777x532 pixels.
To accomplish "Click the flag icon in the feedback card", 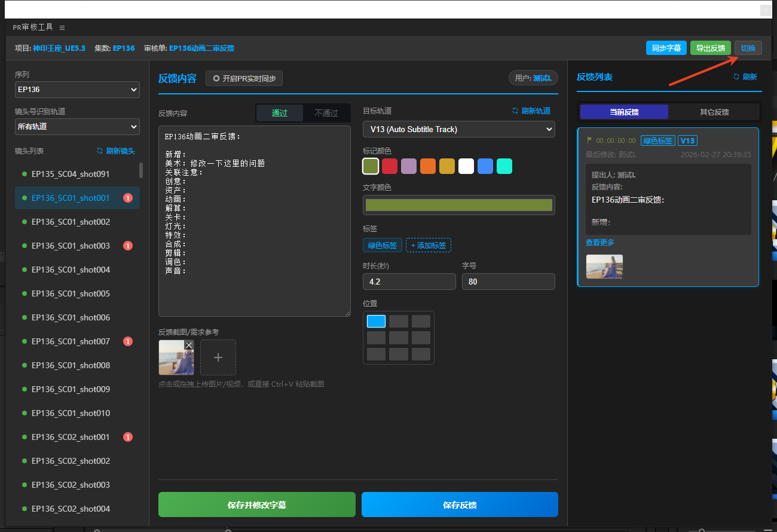I will tap(589, 140).
